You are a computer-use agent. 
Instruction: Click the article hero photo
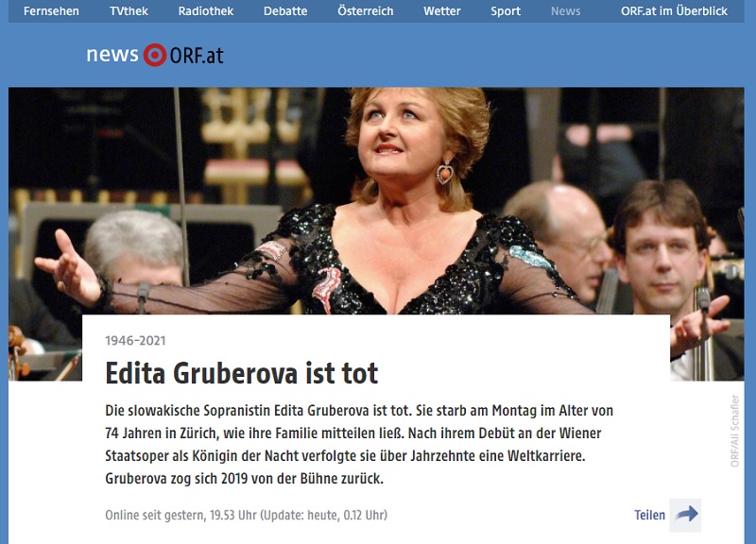tap(376, 201)
